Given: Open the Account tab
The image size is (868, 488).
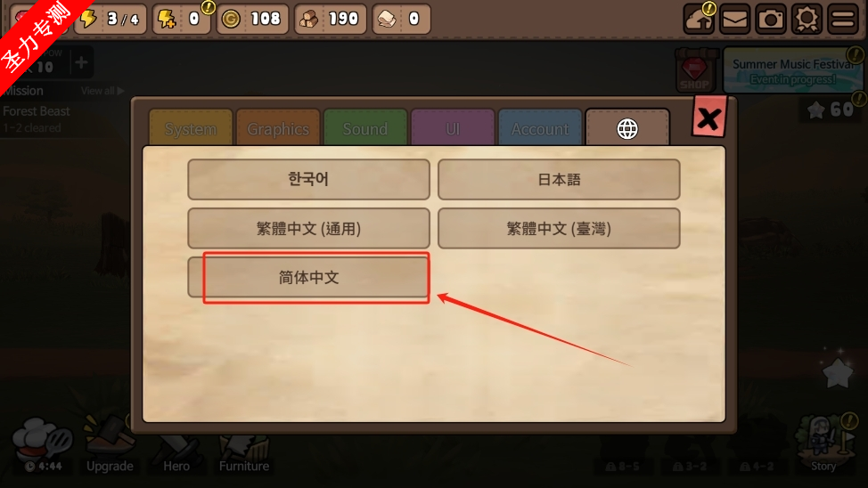Looking at the screenshot, I should pyautogui.click(x=540, y=128).
